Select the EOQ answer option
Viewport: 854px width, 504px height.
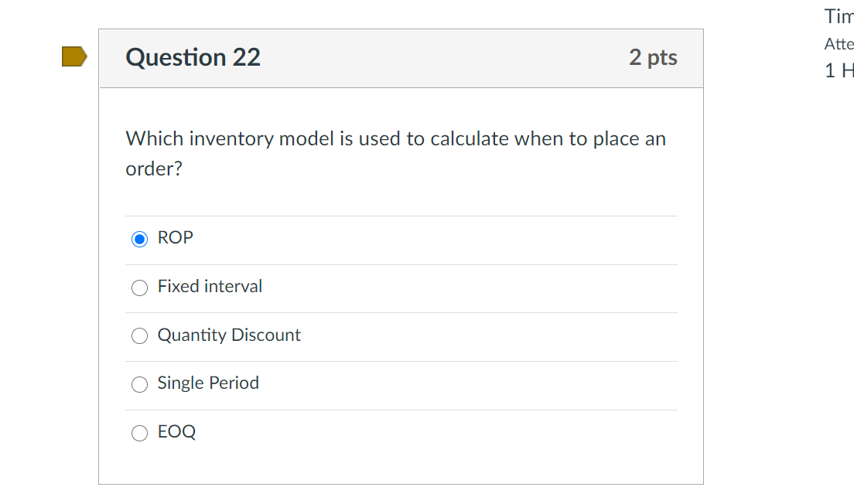139,433
